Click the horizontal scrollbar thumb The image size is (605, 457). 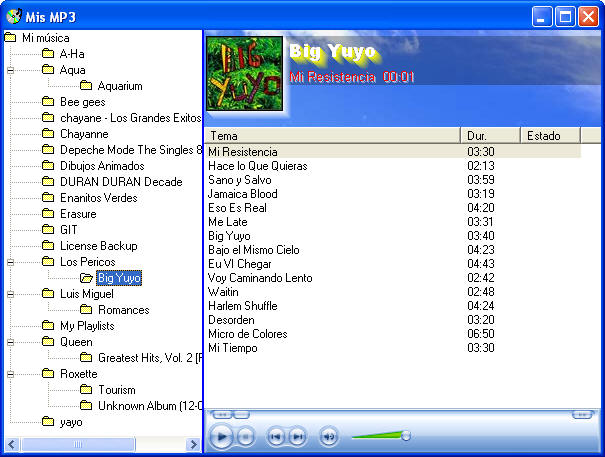tap(78, 444)
